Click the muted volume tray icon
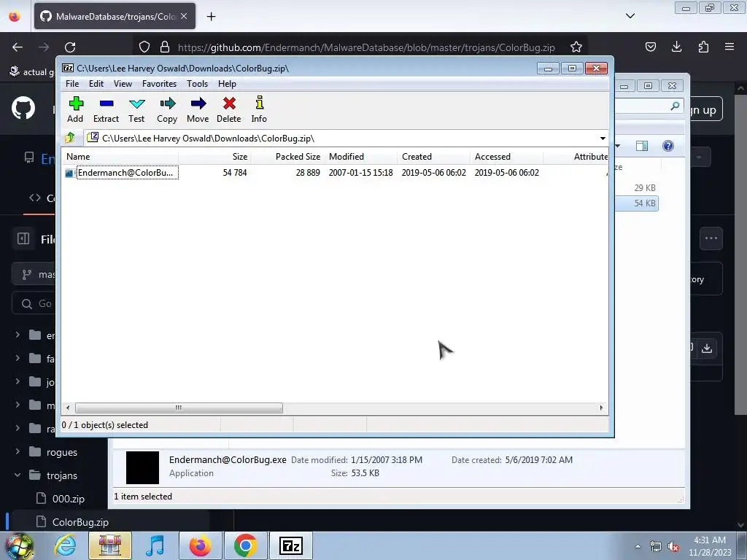The image size is (747, 560). click(673, 547)
